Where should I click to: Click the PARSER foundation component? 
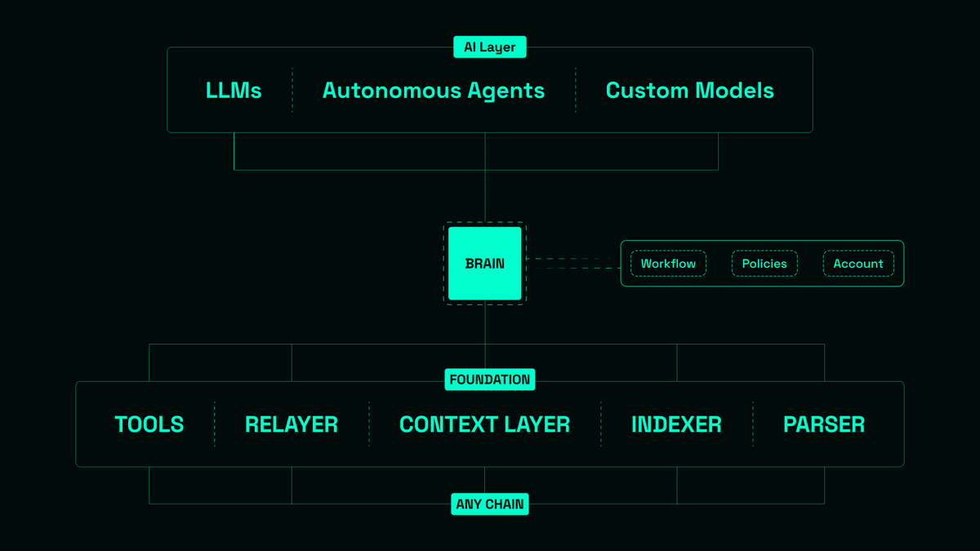[824, 424]
